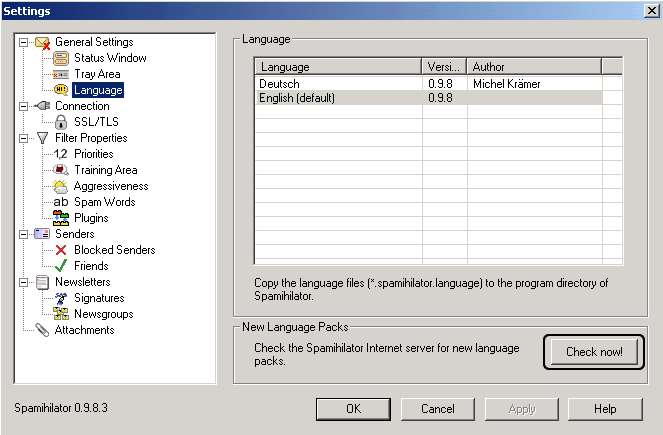Select the English (default) language row
663x435 pixels.
[429, 98]
